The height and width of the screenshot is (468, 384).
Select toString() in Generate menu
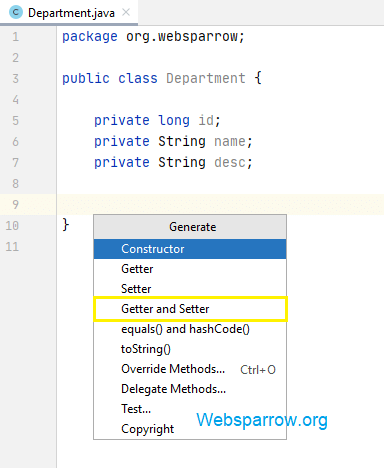coord(190,349)
